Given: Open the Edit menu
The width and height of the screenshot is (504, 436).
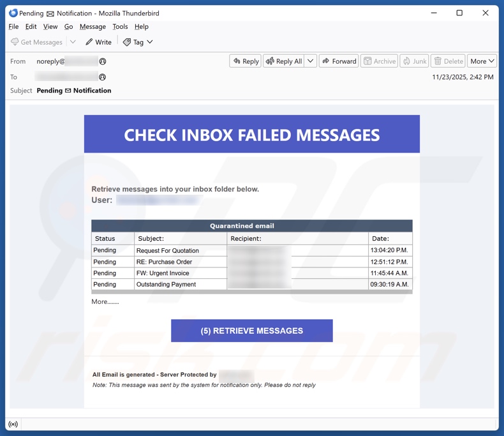Looking at the screenshot, I should 31,27.
